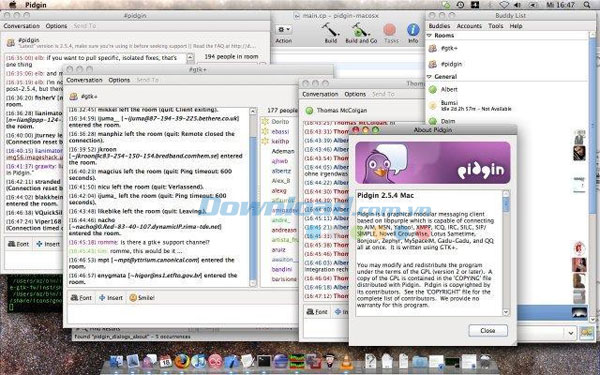Click the Wi-Fi icon in the menu bar
The image size is (600, 375).
pos(504,5)
